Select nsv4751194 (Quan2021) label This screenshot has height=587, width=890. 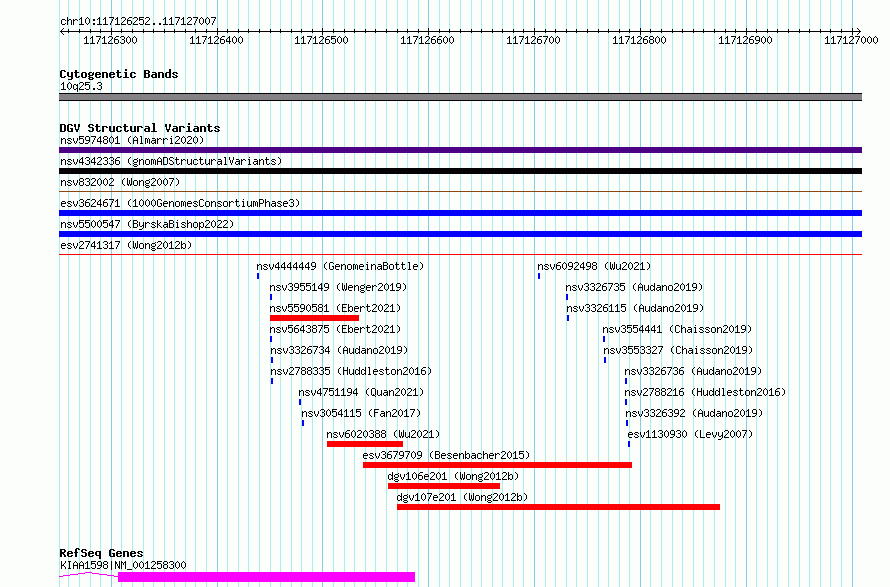pyautogui.click(x=361, y=392)
